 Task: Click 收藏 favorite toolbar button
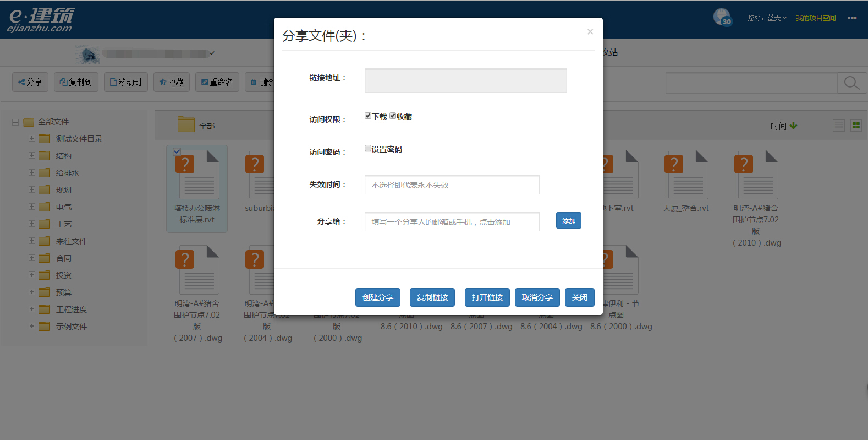click(172, 82)
